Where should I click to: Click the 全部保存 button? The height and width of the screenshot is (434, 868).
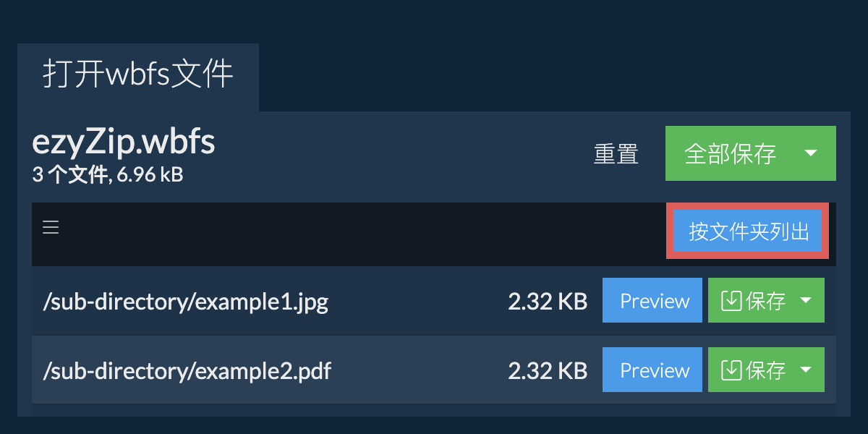731,153
